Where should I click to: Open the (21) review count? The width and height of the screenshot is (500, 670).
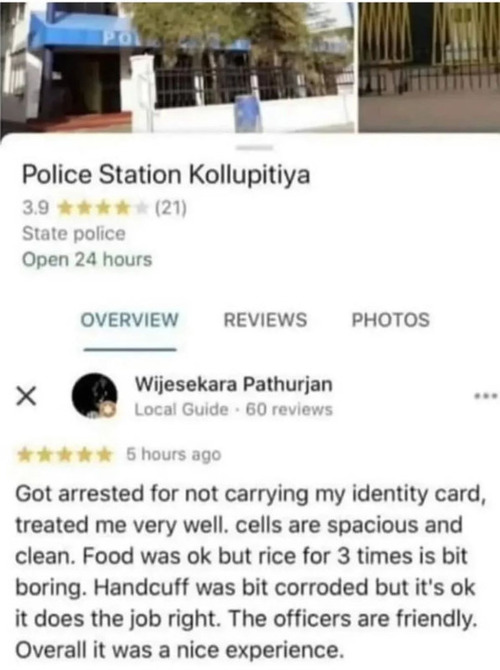tap(171, 208)
